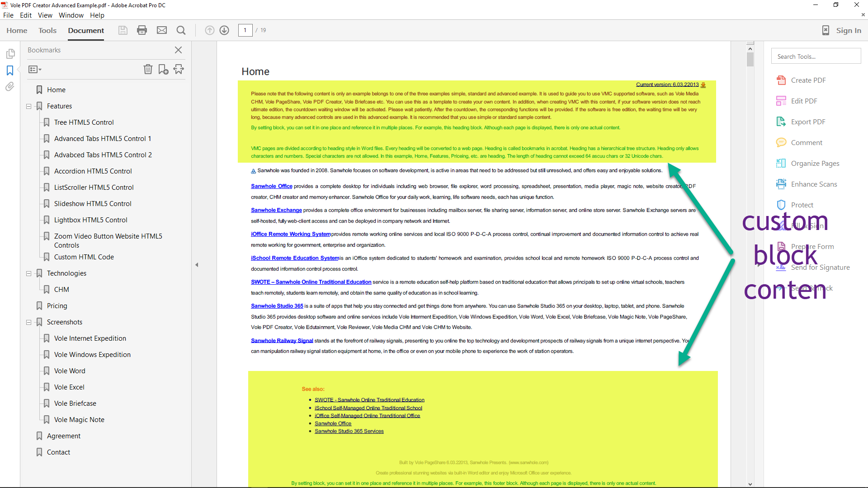The image size is (868, 488).
Task: Select Vole Magic Note bookmark
Action: [x=79, y=420]
